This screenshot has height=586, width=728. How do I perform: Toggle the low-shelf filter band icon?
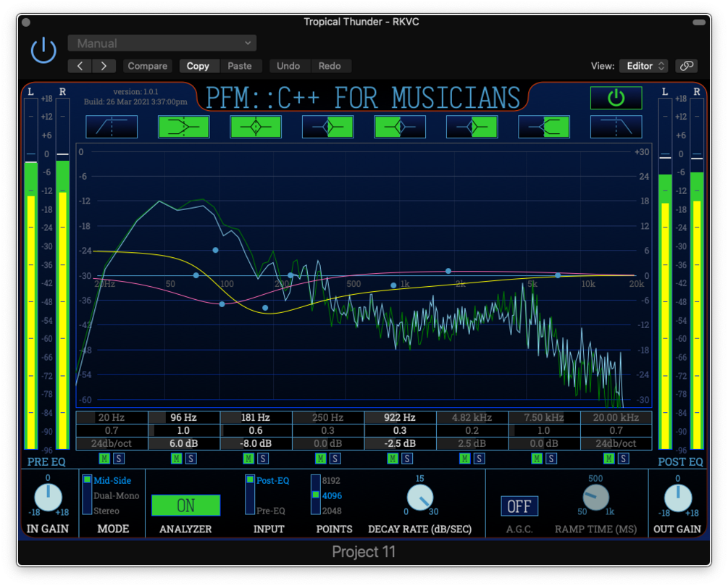[184, 127]
